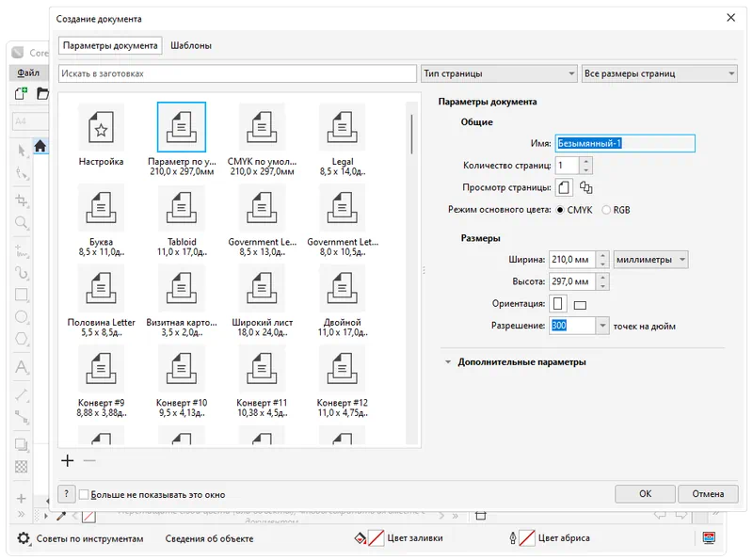
Task: Select the CMYK color mode
Action: (562, 210)
